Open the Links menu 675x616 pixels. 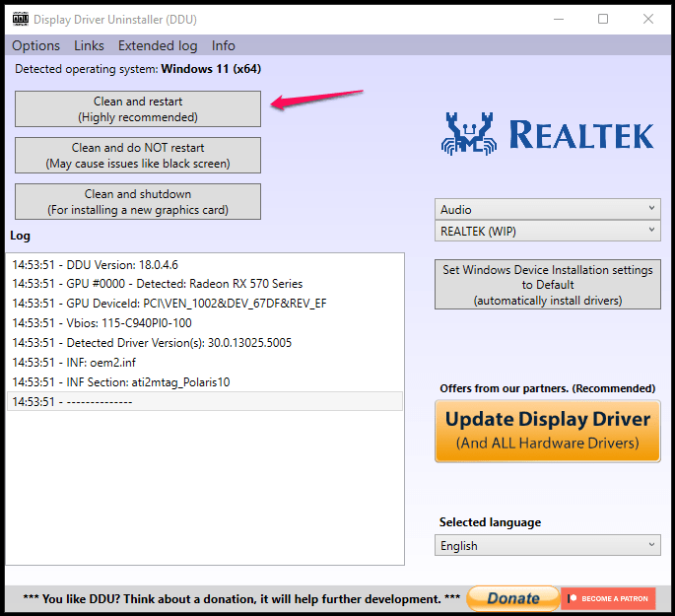pyautogui.click(x=89, y=45)
